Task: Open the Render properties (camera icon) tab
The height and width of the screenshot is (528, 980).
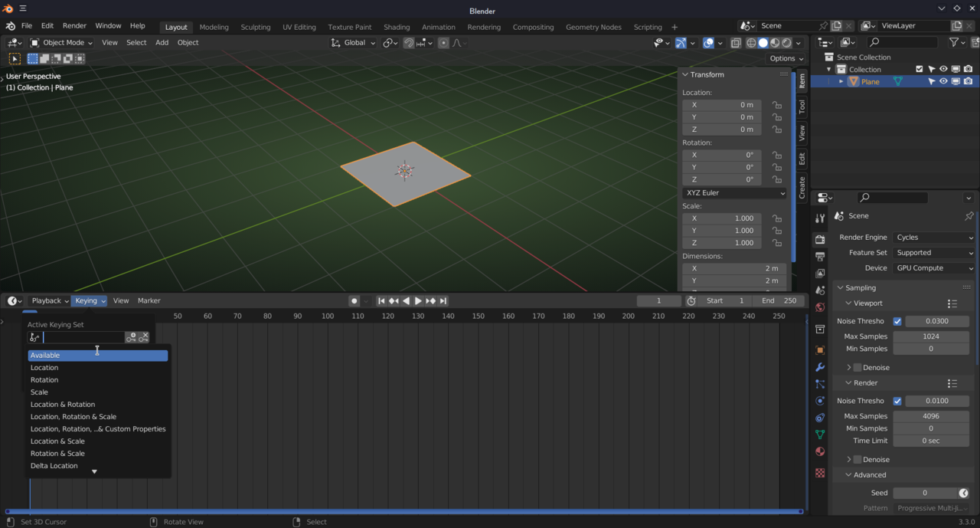Action: [819, 238]
